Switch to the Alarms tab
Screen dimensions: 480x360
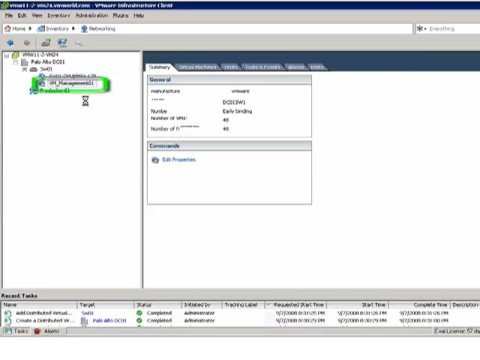coord(296,67)
